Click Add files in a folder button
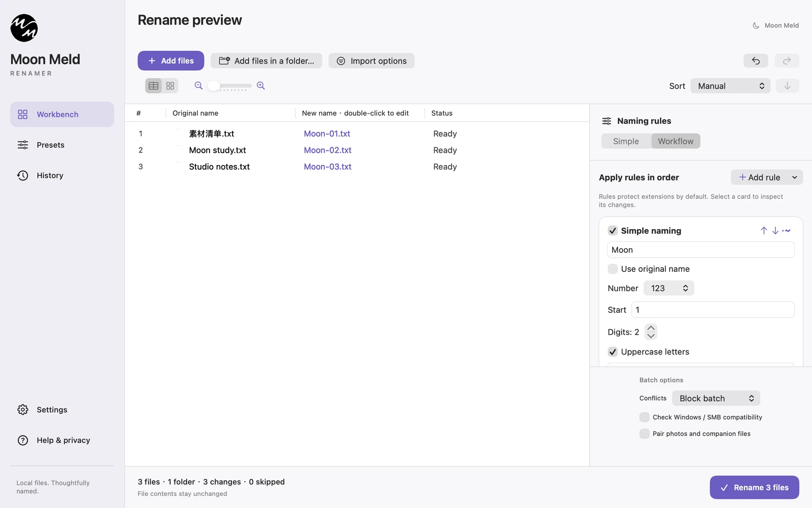 (x=266, y=61)
